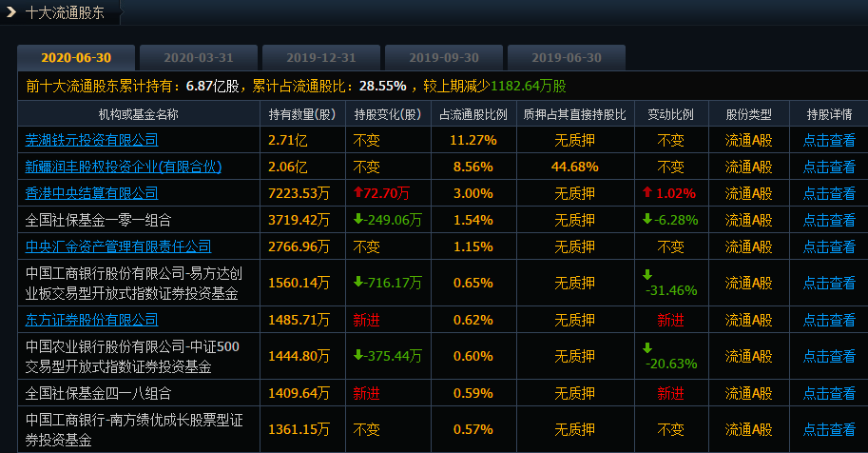Click the red 1.02% change ratio

tap(669, 193)
